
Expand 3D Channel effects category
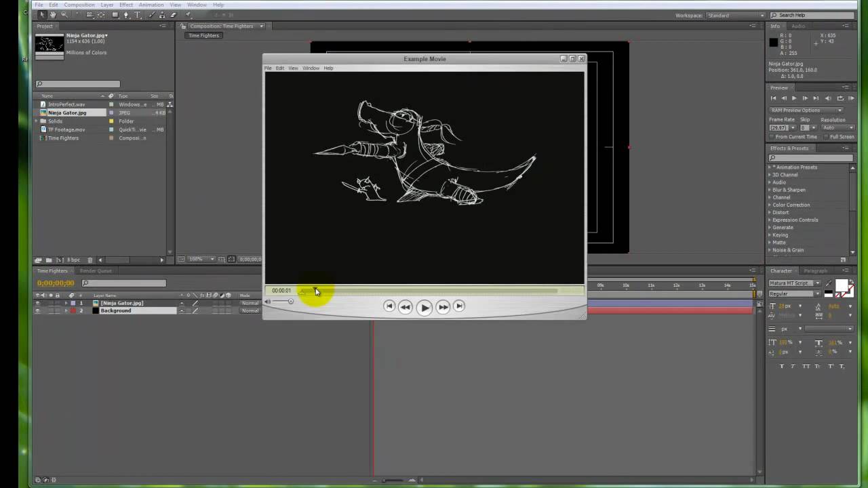click(770, 175)
